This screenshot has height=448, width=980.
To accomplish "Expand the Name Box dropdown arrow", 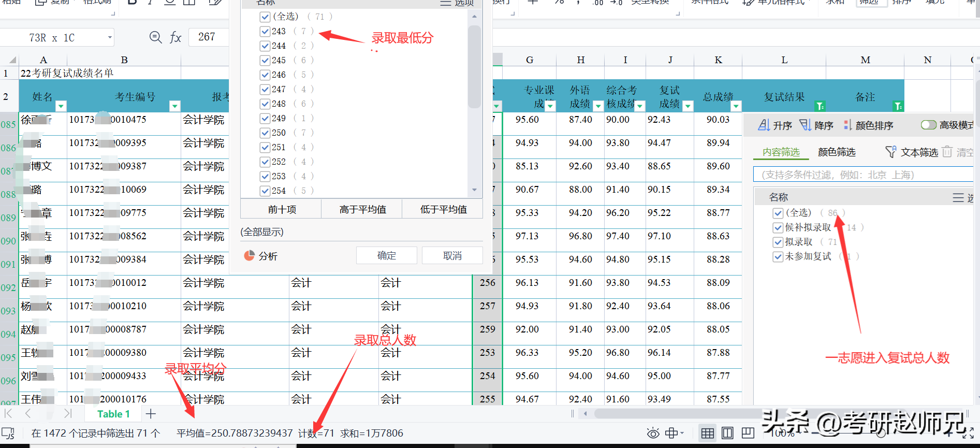I will [110, 37].
